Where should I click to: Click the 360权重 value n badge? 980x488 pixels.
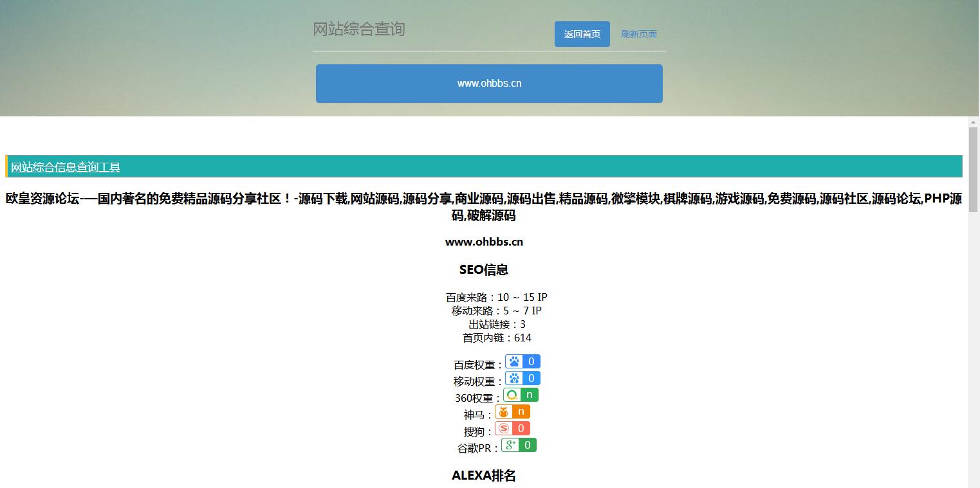tap(530, 395)
